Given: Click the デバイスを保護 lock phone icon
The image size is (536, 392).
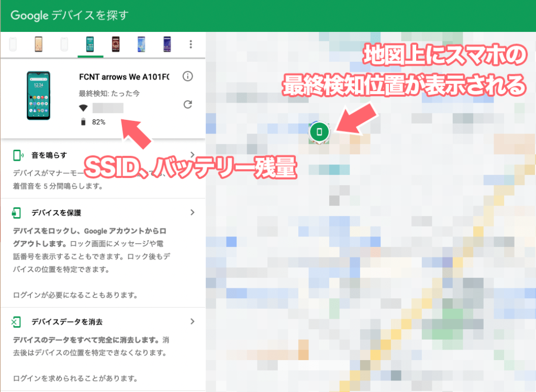Looking at the screenshot, I should (x=16, y=212).
